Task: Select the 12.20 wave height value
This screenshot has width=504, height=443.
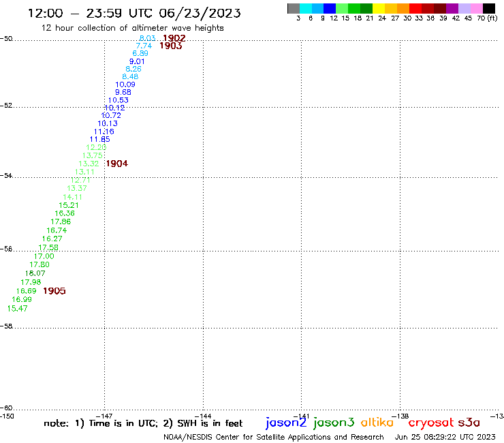Action: coord(96,147)
